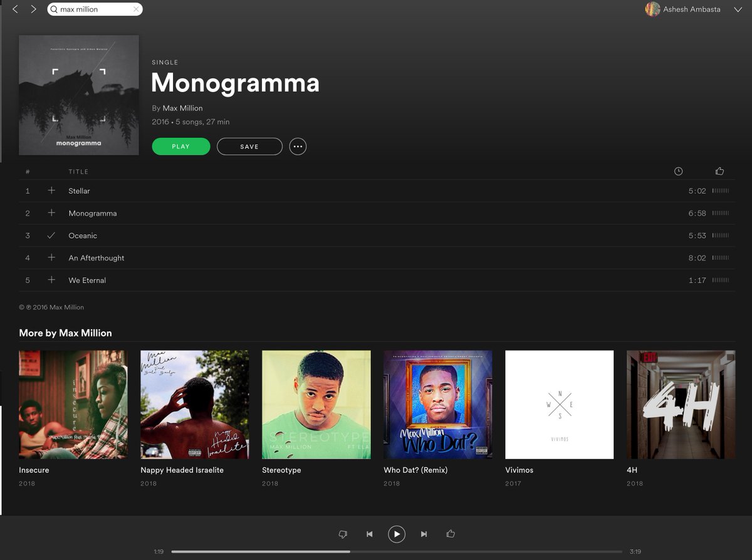
Task: Open the Who Dat? (Remix) title link
Action: (415, 470)
